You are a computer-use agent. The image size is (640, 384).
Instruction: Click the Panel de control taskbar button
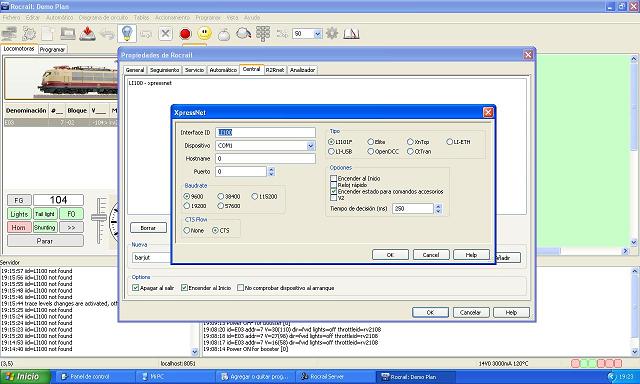pos(94,377)
